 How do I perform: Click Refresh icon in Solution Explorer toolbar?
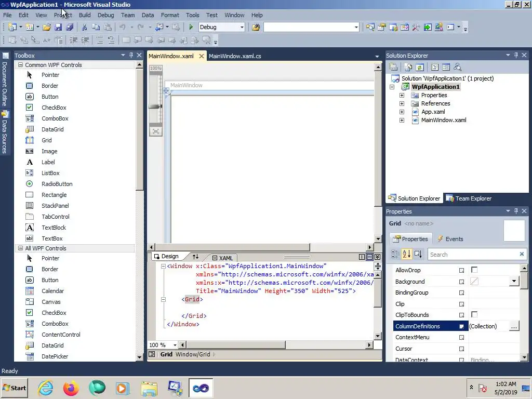pos(420,67)
